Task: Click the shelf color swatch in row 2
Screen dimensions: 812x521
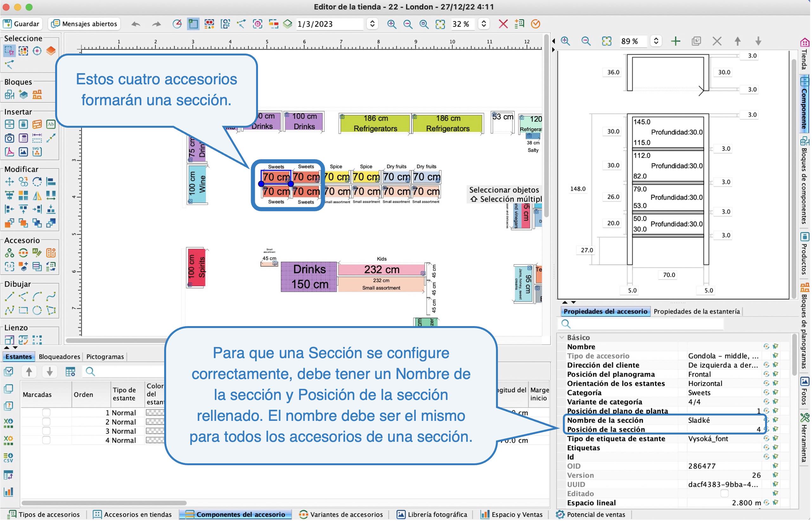Action: tap(155, 422)
